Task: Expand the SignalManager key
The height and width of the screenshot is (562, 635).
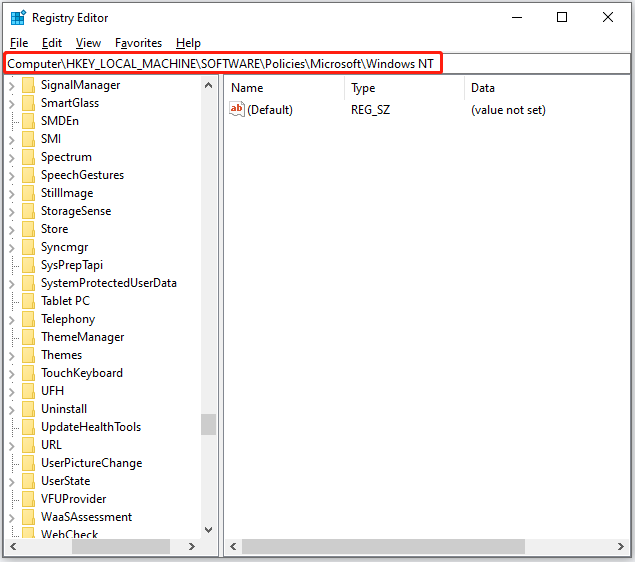Action: pyautogui.click(x=12, y=86)
